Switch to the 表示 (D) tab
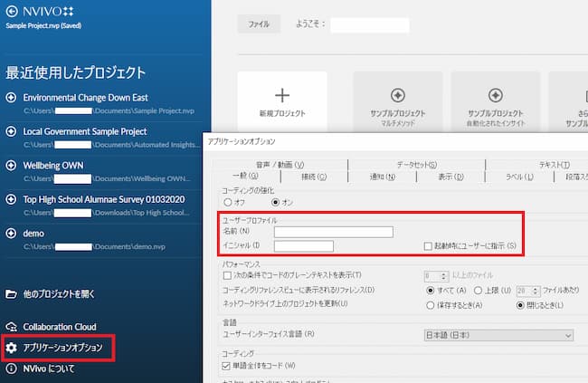 click(x=451, y=177)
